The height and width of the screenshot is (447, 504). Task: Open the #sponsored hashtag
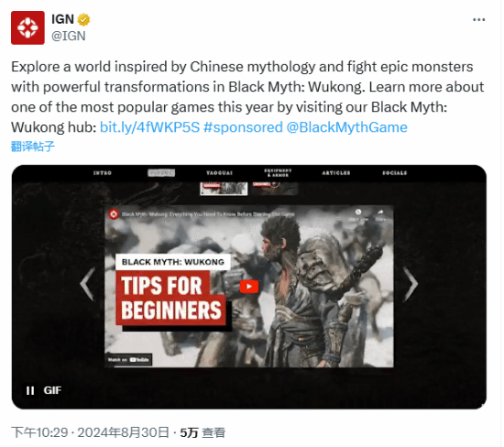pos(243,127)
